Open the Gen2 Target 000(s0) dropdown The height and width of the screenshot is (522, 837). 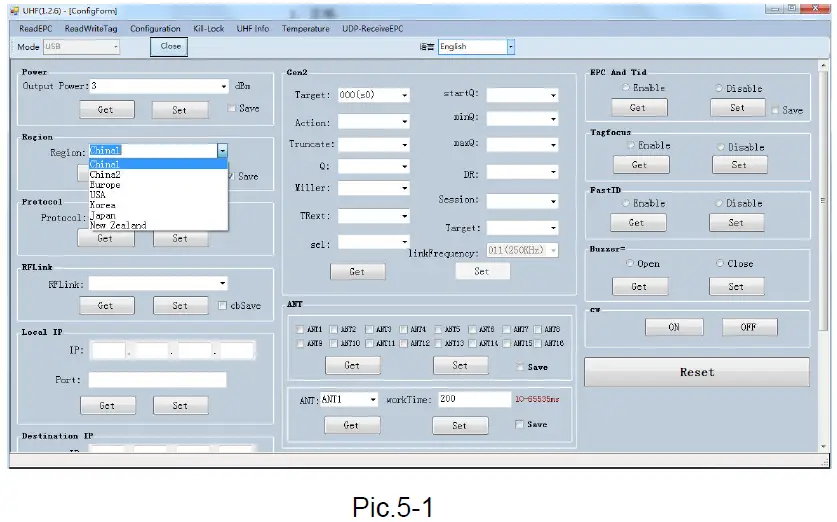click(374, 95)
